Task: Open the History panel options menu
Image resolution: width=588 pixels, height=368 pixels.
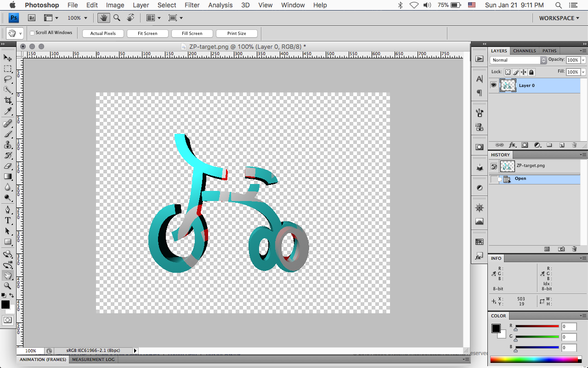Action: pos(583,155)
